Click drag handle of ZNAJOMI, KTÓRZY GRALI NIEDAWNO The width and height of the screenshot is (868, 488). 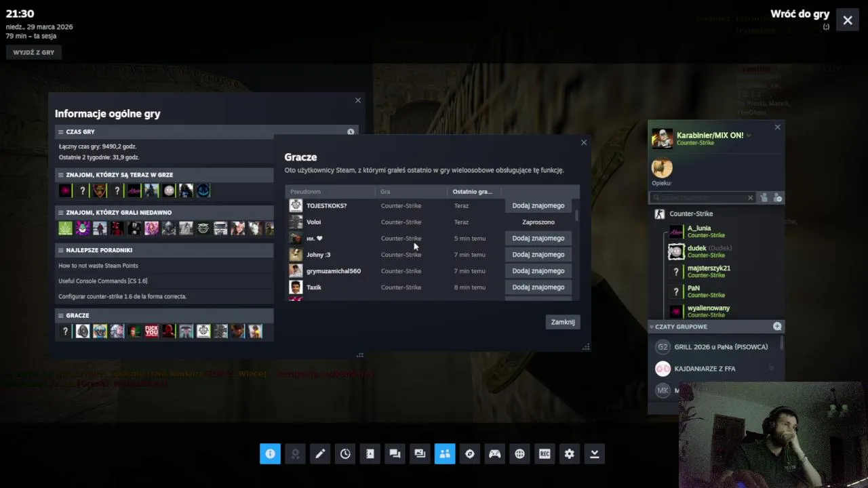click(x=60, y=212)
